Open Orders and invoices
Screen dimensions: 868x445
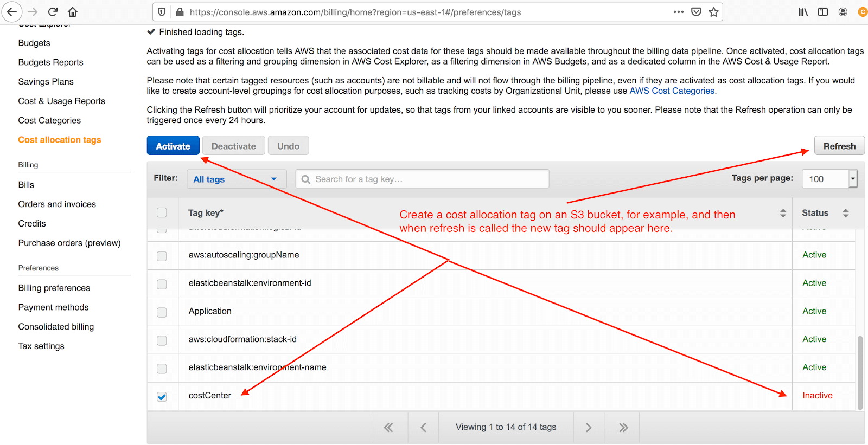click(57, 204)
